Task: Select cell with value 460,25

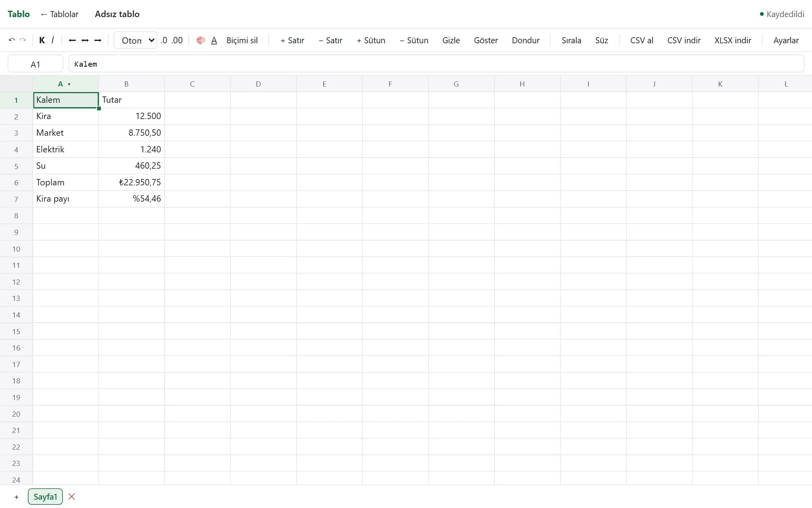Action: tap(132, 166)
